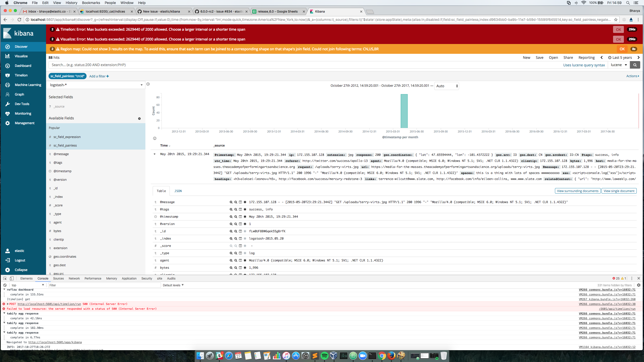Filter out the bytes value using minus magnifier
This screenshot has height=362, width=644.
tap(235, 268)
